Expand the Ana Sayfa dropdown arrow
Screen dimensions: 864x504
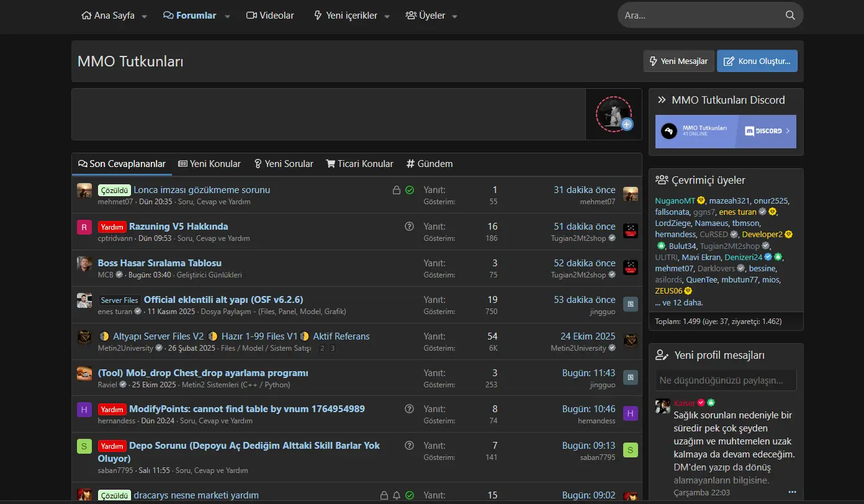[x=145, y=16]
